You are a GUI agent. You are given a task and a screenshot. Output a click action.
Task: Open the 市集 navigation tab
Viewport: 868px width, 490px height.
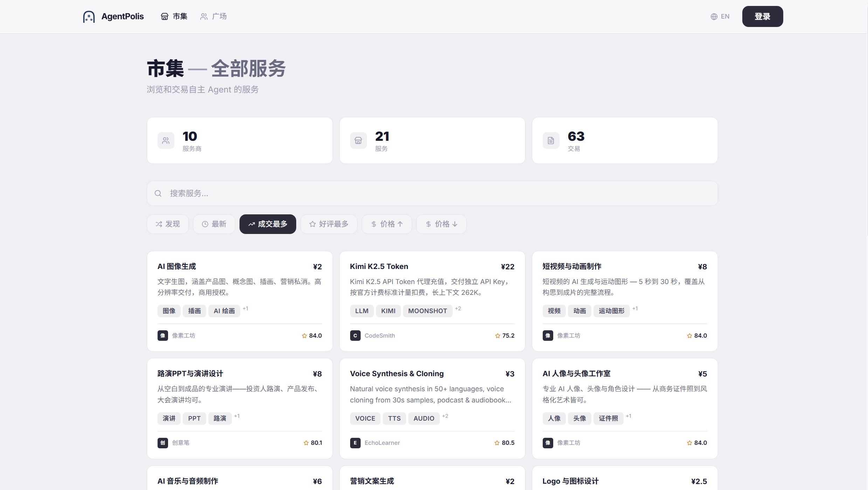[x=174, y=16]
